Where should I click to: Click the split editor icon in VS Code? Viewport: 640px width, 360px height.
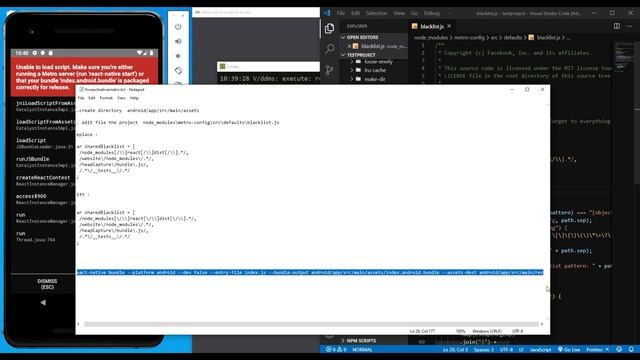click(x=617, y=26)
